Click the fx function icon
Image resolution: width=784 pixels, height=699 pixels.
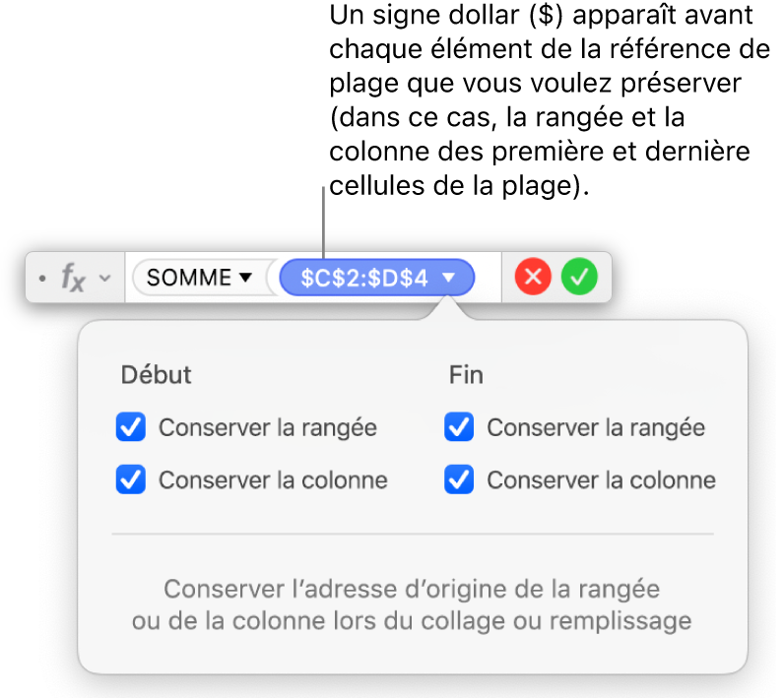coord(73,279)
